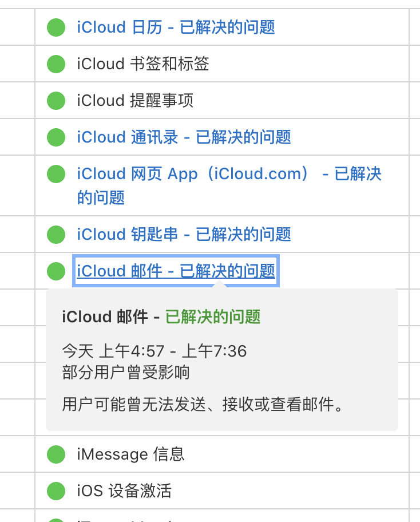The image size is (420, 522).
Task: Click the status indicator beside iCloud 提醒事项
Action: coord(56,100)
